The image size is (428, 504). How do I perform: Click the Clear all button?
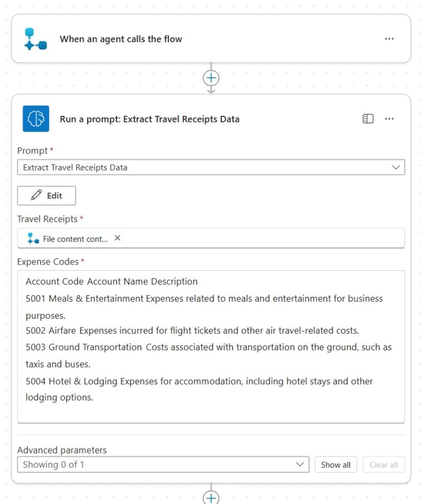[383, 464]
